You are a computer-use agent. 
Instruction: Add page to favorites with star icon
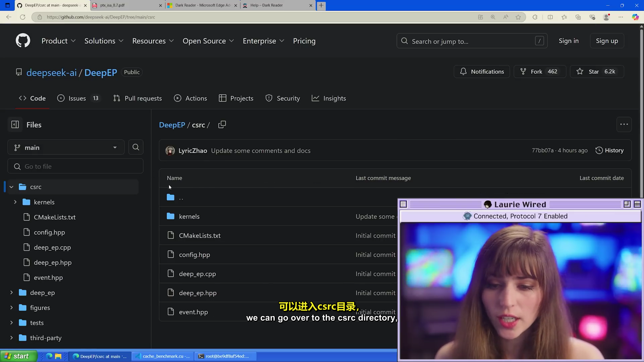518,17
